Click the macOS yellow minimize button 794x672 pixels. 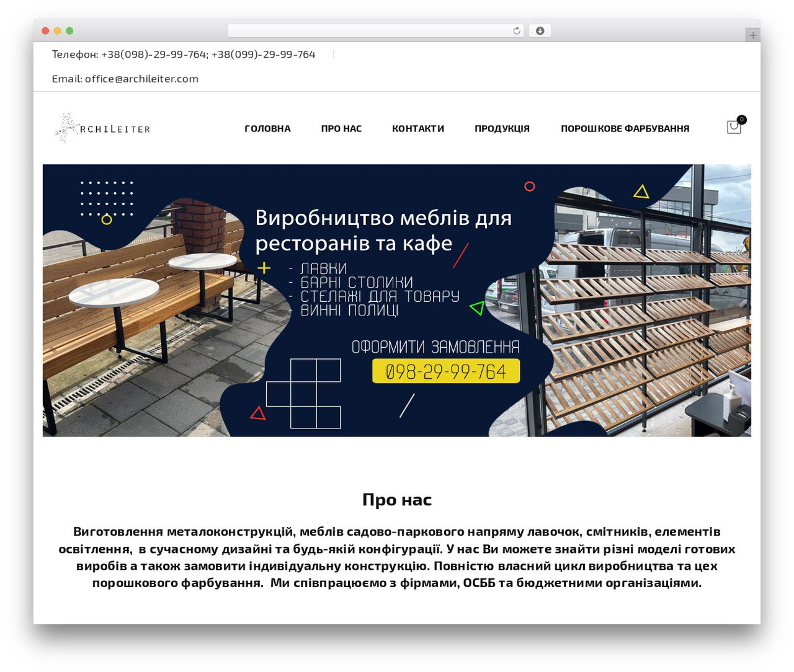coord(58,31)
